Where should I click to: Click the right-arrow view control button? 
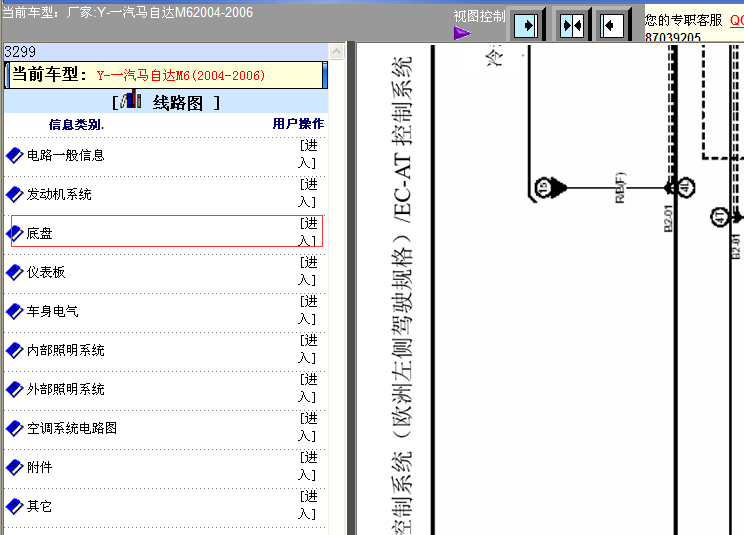tap(527, 25)
